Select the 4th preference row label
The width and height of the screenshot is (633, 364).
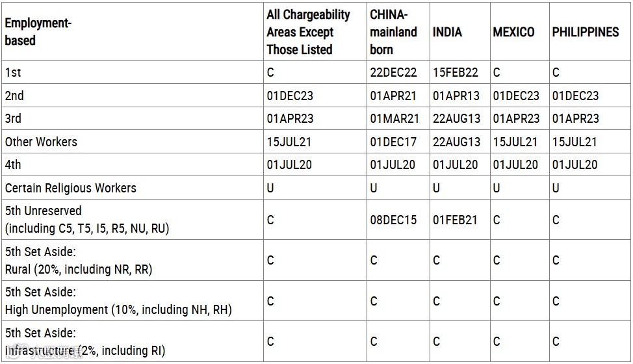pos(13,164)
